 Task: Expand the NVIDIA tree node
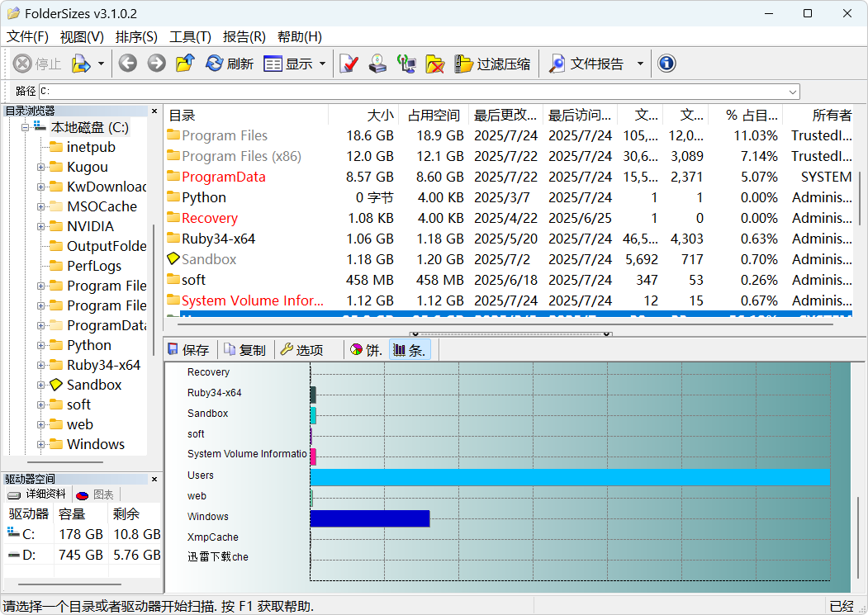tap(41, 227)
